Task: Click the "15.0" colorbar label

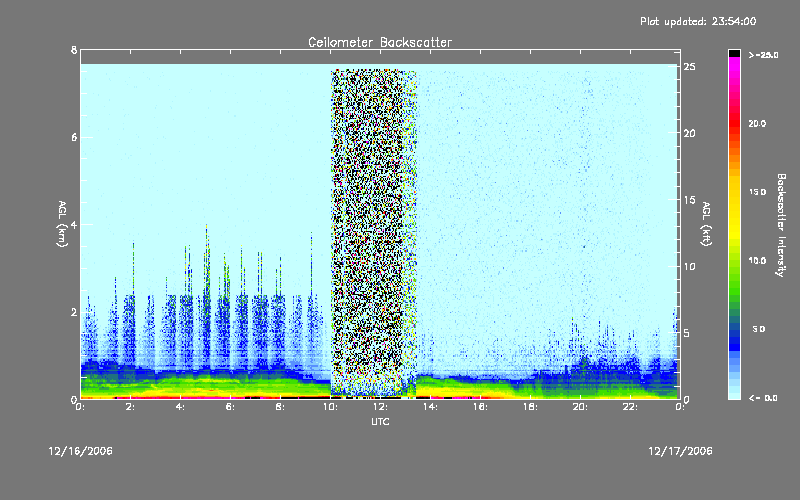Action: [757, 192]
